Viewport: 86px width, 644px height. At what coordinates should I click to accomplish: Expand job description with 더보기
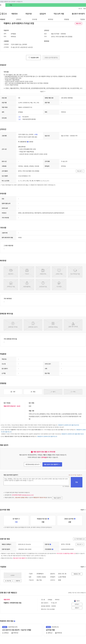click(43, 91)
